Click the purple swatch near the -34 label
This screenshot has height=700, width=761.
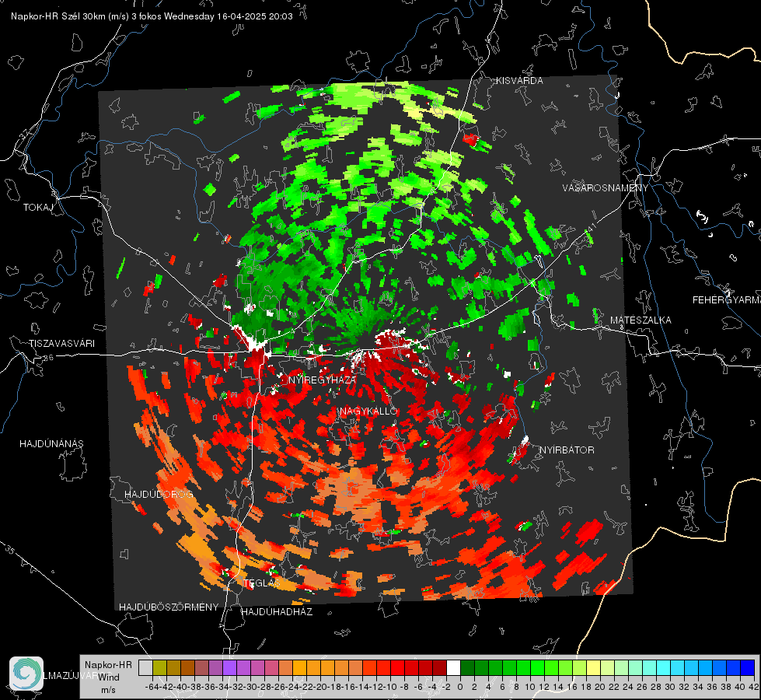pos(229,668)
